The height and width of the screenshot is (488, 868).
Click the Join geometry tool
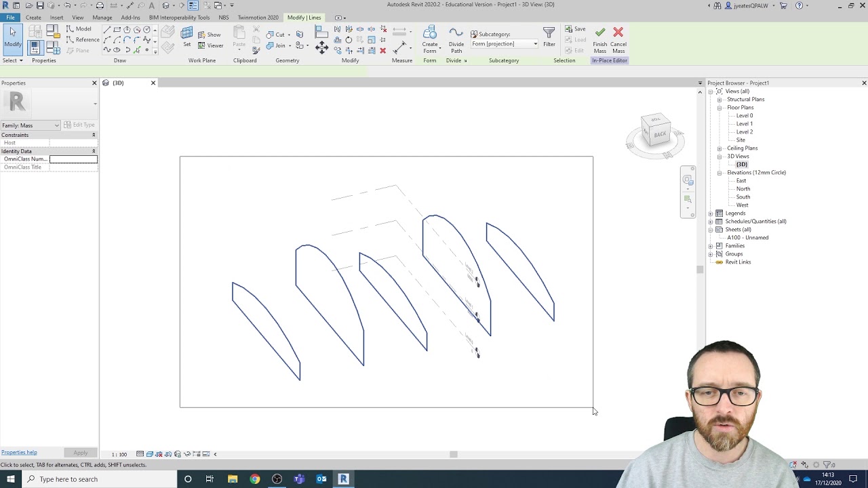point(276,45)
